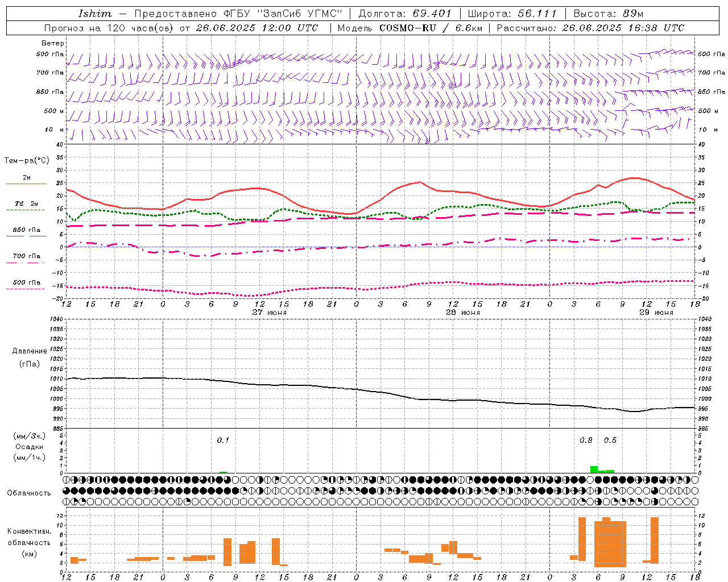Click the '0.5' precipitation amount value

click(610, 440)
